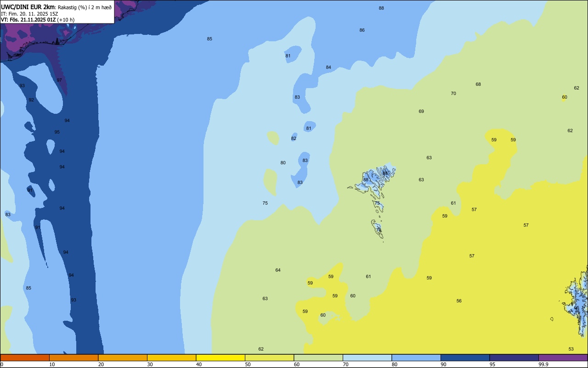Screen dimensions: 588x368
Task: Click the 0–10 dark orange legend segment
Action: point(25,357)
